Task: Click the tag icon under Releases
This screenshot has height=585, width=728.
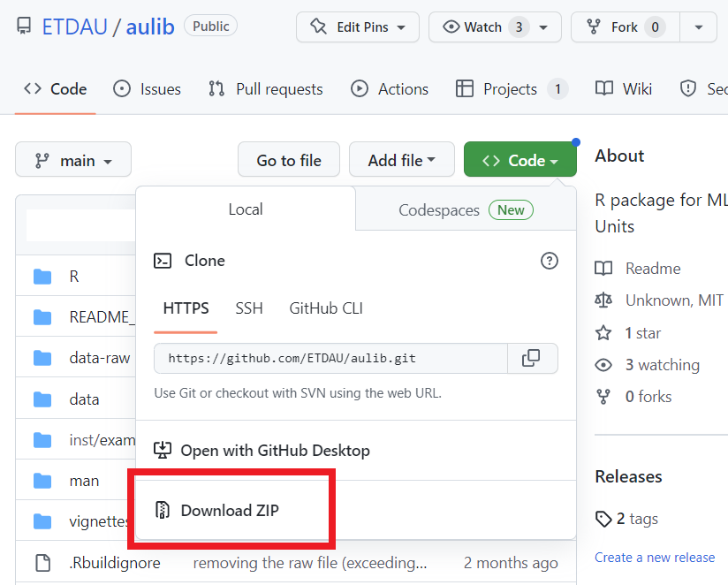Action: [603, 519]
